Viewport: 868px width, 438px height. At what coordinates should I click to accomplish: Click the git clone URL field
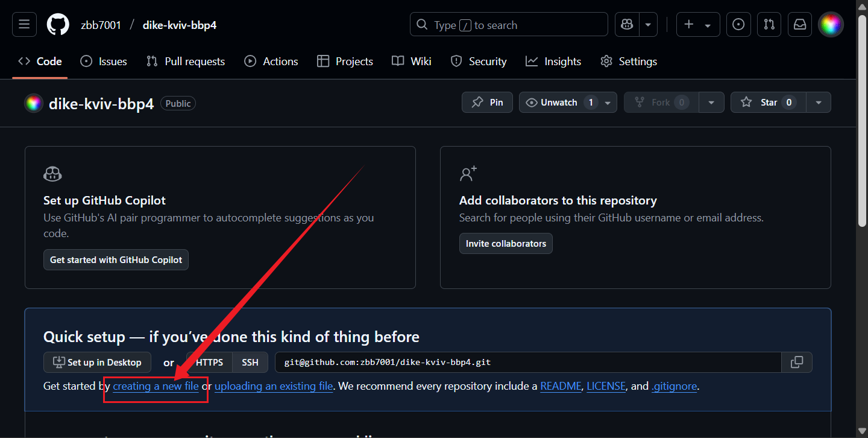(x=529, y=363)
